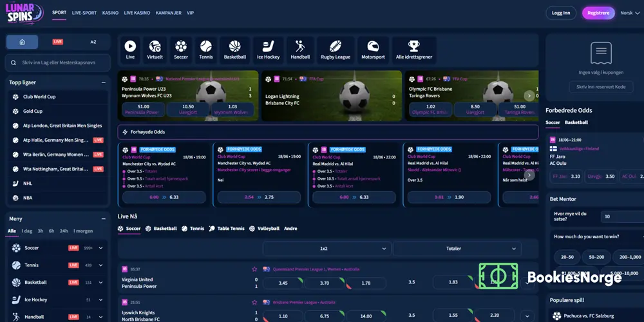Click the betting slip icon in kupong panel
Image resolution: width=644 pixels, height=322 pixels.
tap(601, 53)
